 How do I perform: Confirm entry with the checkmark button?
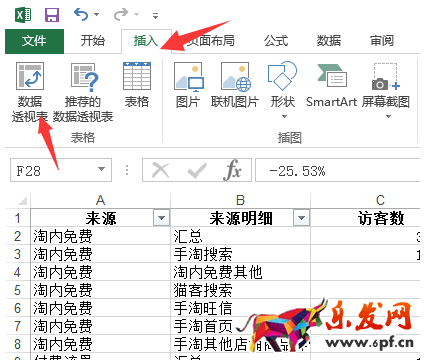pos(197,170)
